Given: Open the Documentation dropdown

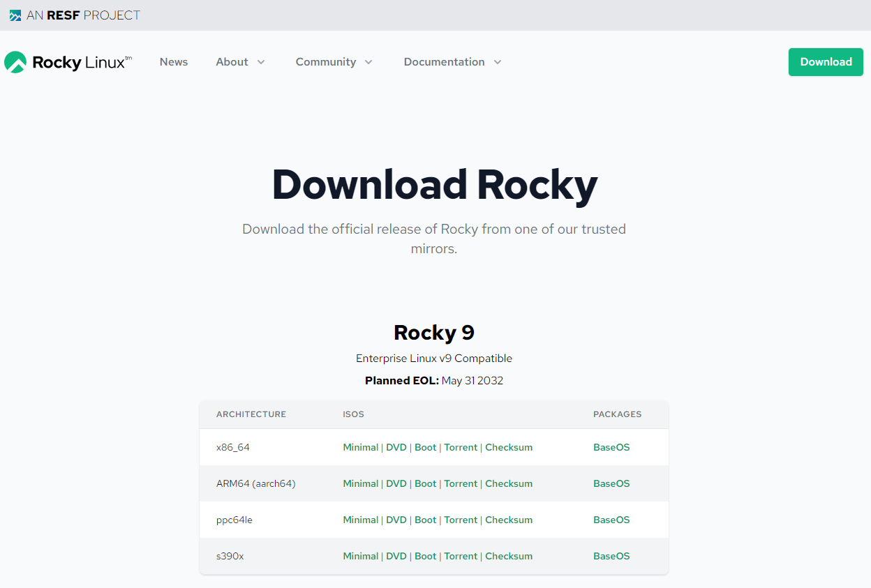Looking at the screenshot, I should pyautogui.click(x=452, y=62).
